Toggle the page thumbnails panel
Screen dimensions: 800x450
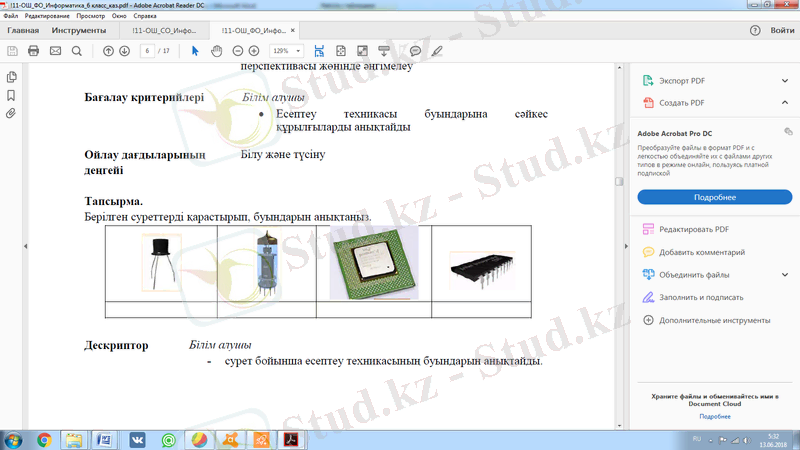(x=11, y=77)
